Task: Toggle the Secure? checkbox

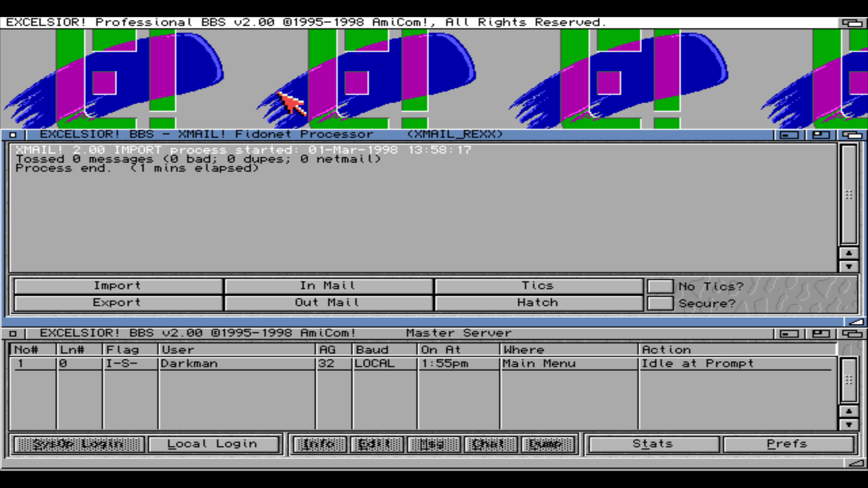Action: [x=660, y=303]
